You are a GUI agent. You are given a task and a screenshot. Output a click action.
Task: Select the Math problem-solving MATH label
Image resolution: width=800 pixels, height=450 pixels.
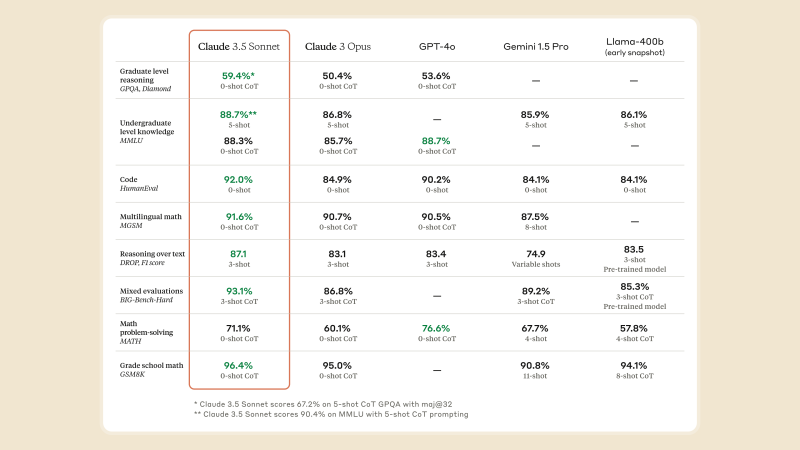[146, 332]
